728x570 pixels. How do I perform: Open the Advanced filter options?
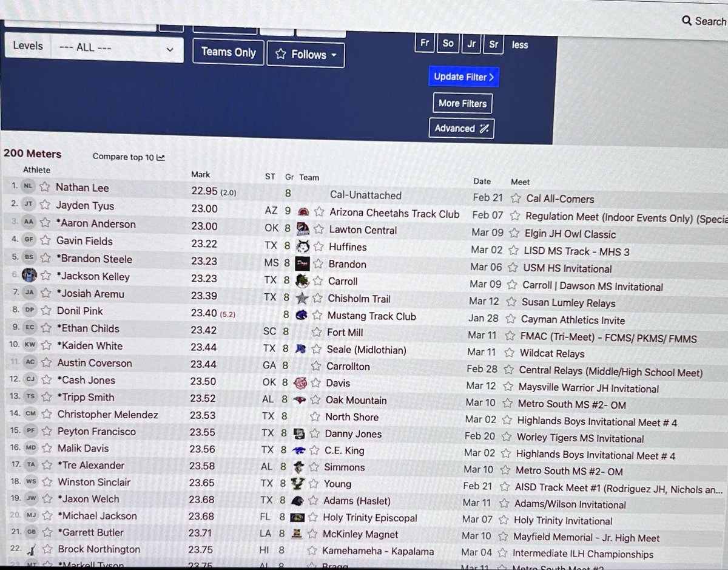(462, 129)
